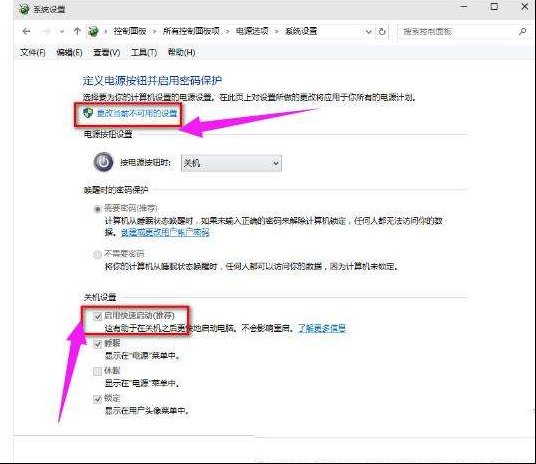Click the 搜索控制面板 search field
The height and width of the screenshot is (464, 536).
tap(458, 32)
